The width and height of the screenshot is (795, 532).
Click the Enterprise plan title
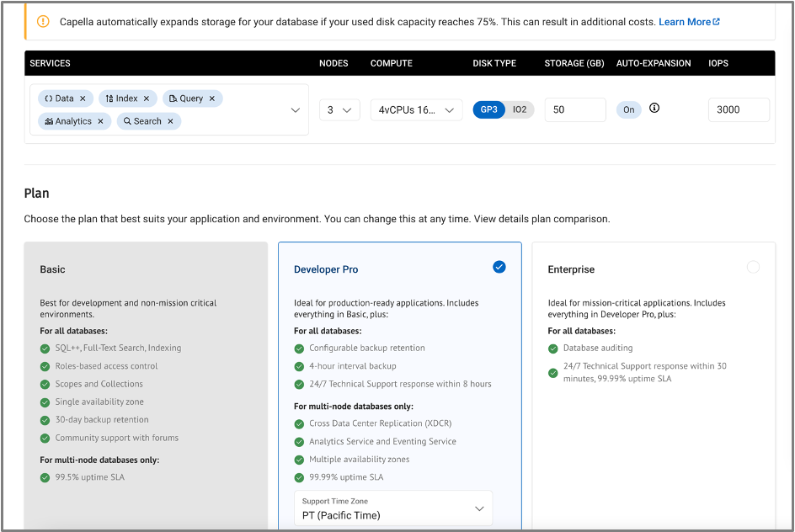(571, 269)
